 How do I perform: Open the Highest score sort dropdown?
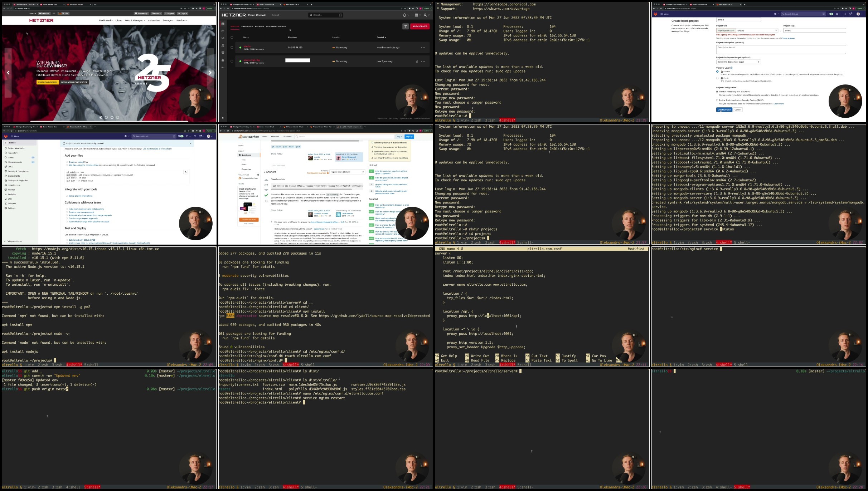coord(347,172)
